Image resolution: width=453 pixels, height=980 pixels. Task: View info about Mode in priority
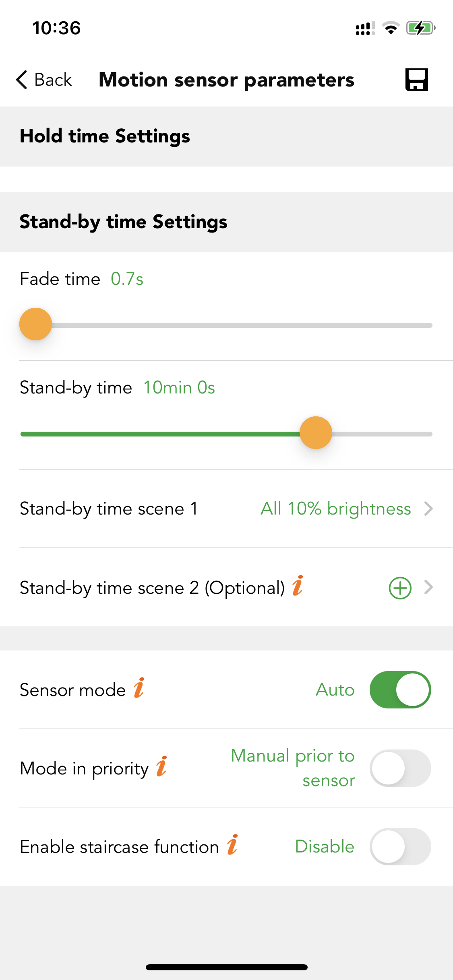tap(162, 766)
